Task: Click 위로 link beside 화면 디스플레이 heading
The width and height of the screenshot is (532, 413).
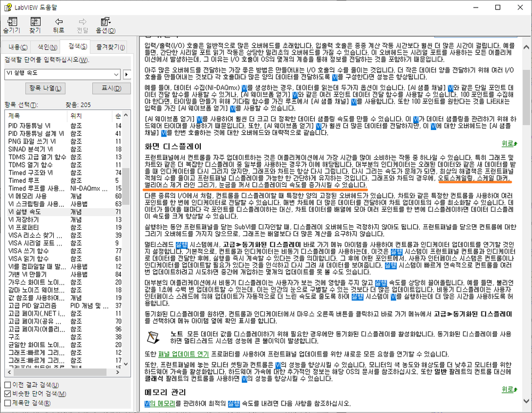Action: (x=509, y=144)
